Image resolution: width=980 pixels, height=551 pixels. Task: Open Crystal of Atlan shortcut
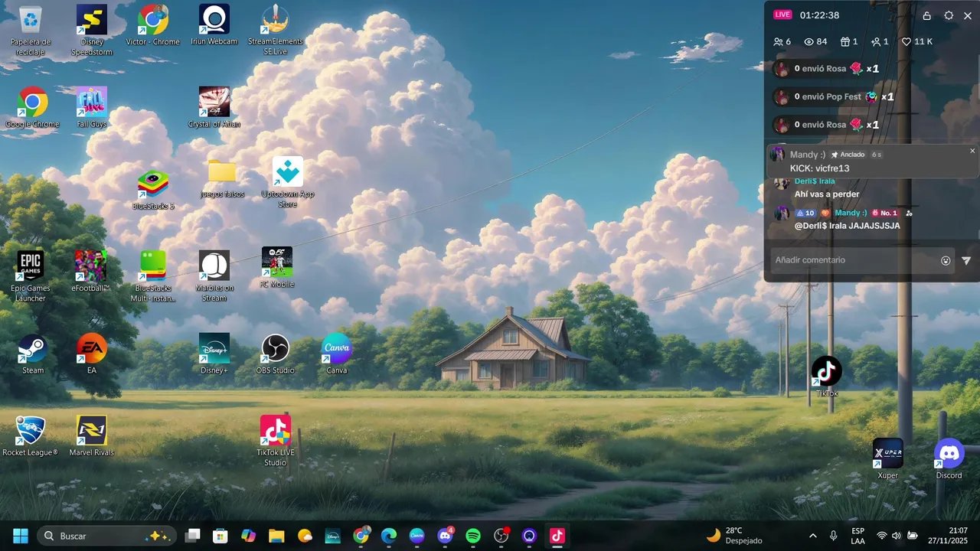click(x=214, y=107)
